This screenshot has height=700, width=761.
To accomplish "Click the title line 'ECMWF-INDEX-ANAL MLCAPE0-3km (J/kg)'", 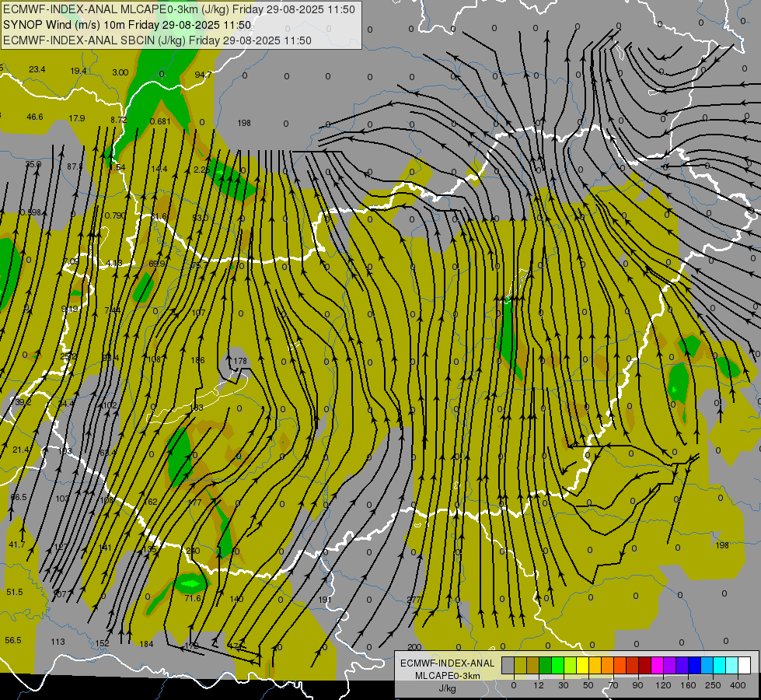I will pos(179,9).
